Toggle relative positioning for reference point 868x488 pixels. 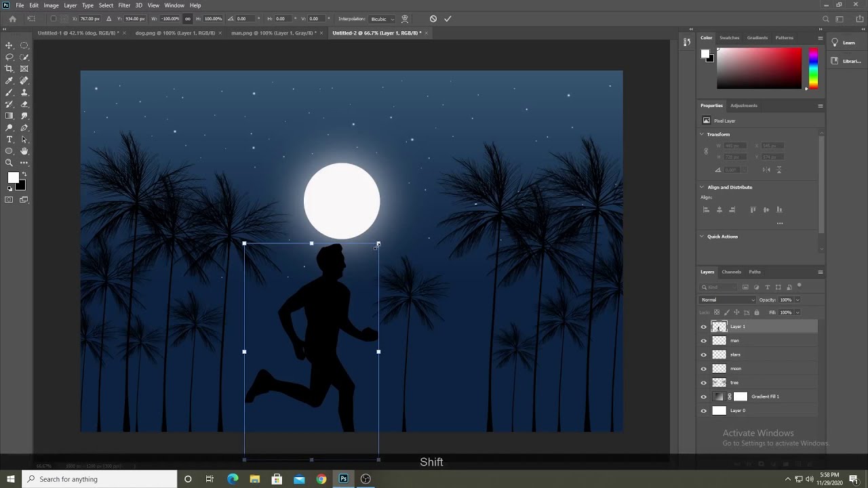(108, 19)
